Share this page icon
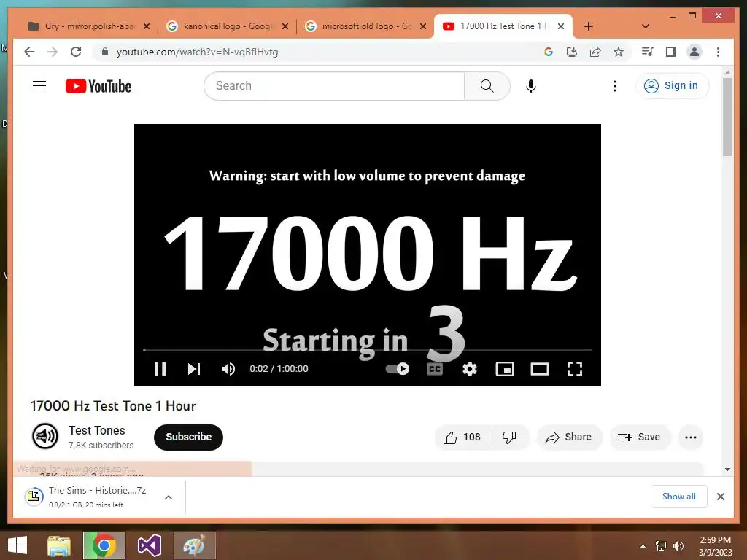This screenshot has height=560, width=747. point(595,52)
